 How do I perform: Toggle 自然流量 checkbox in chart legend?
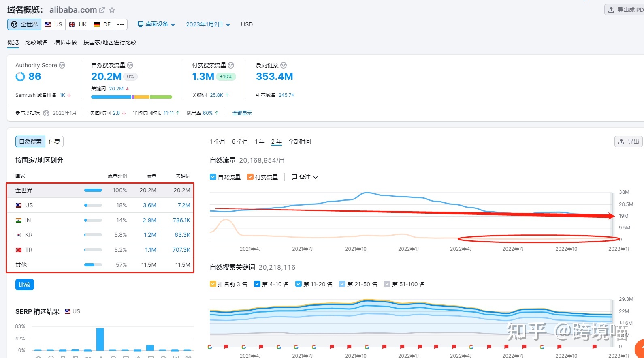213,177
